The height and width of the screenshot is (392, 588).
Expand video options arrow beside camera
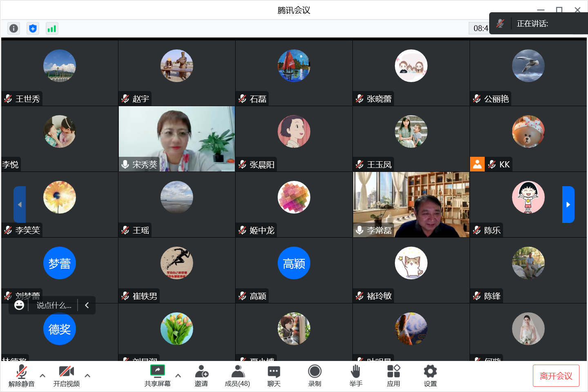[87, 376]
